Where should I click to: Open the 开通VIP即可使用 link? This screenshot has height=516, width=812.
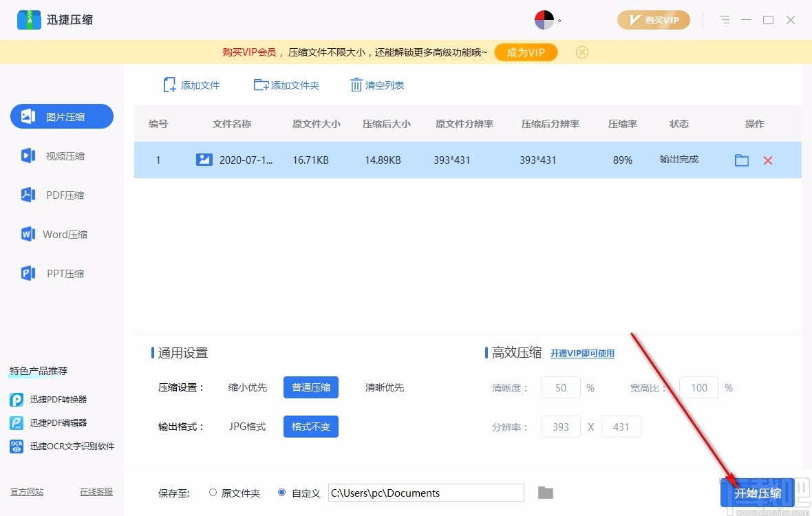pyautogui.click(x=582, y=353)
